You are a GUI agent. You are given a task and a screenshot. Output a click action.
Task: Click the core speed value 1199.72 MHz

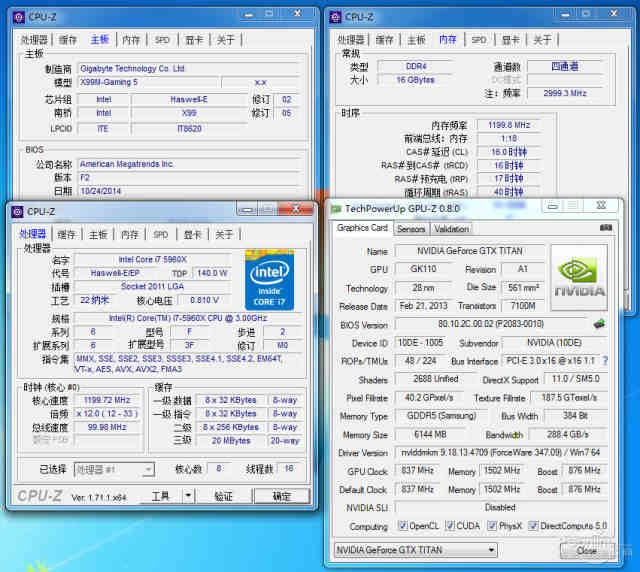(x=107, y=400)
